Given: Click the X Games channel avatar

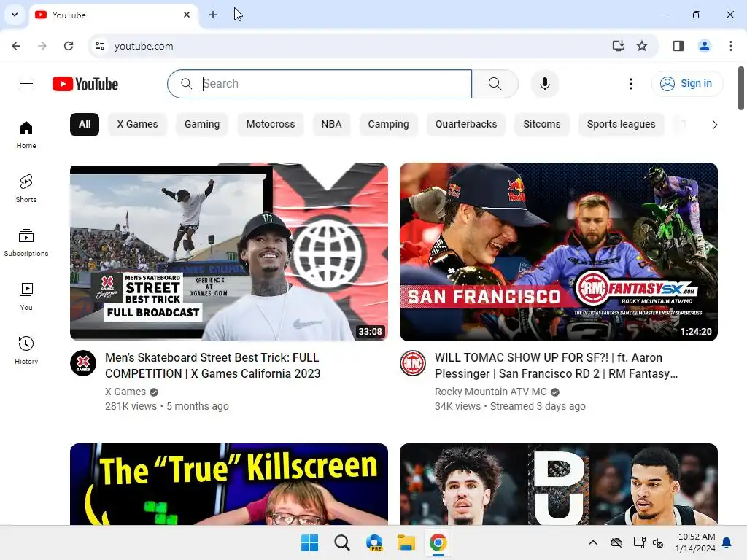Looking at the screenshot, I should click(x=83, y=363).
